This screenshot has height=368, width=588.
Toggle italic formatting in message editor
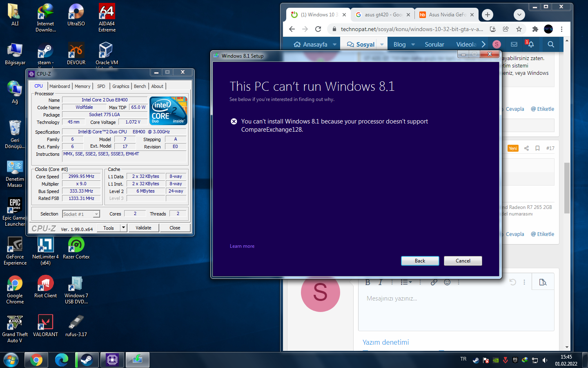pyautogui.click(x=380, y=282)
